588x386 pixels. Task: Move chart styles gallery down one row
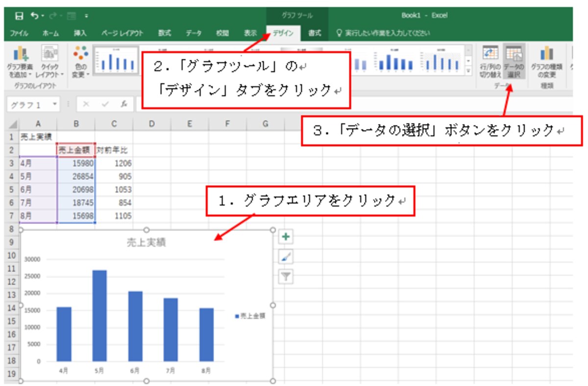point(468,61)
